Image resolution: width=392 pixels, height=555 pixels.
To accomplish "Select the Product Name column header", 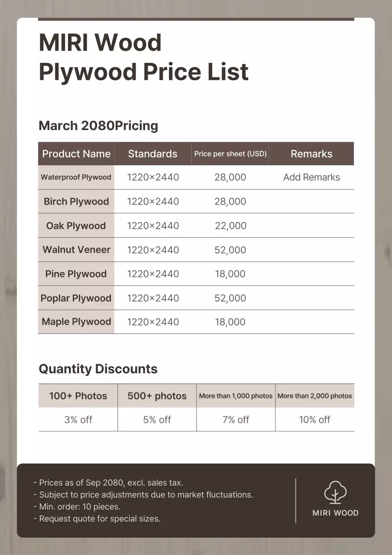I will tap(76, 154).
